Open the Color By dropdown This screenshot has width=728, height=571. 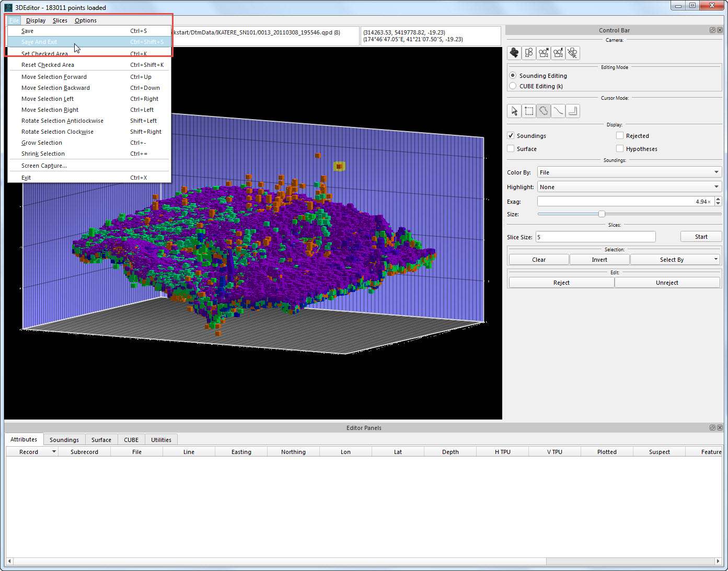[x=629, y=172]
